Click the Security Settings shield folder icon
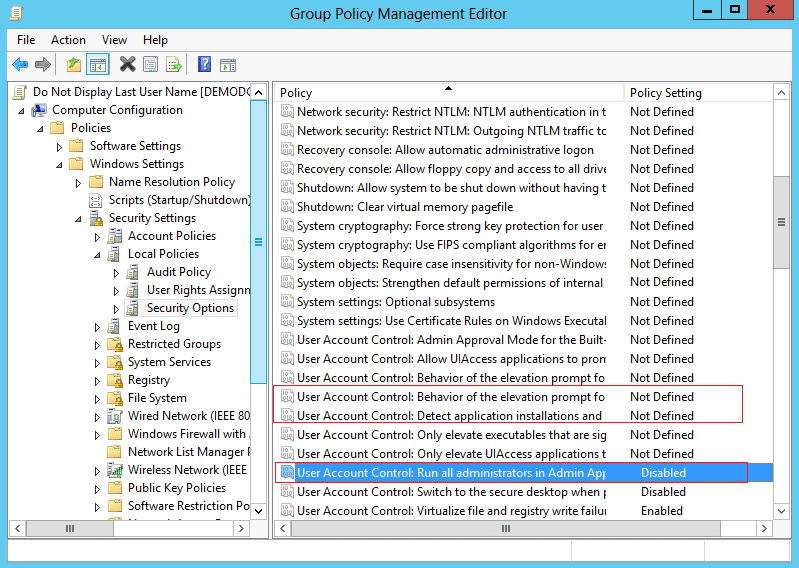Screen dimensions: 799x568 click(x=96, y=218)
